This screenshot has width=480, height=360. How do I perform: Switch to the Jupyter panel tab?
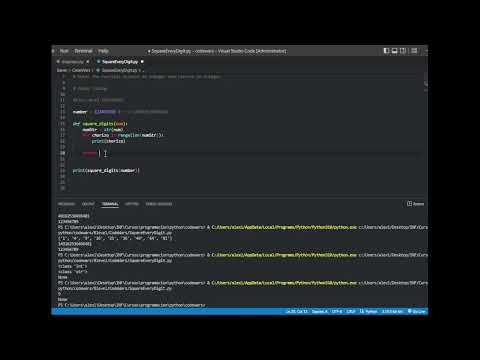(132, 204)
